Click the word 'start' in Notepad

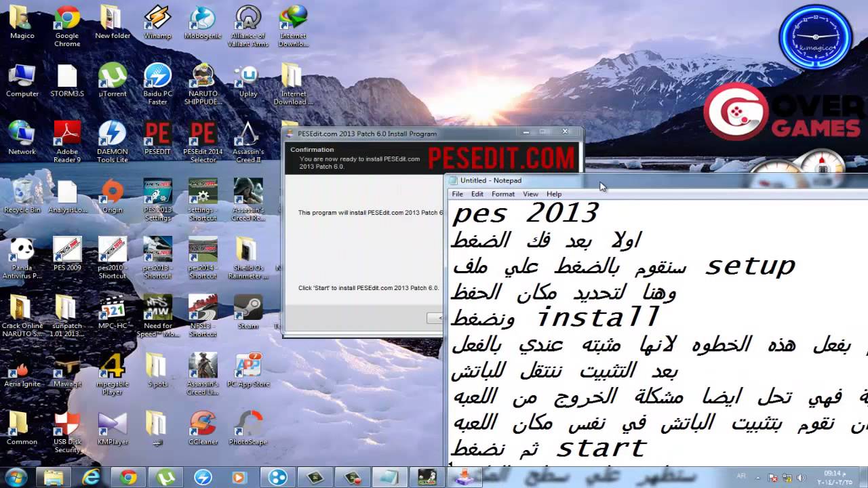coord(601,448)
